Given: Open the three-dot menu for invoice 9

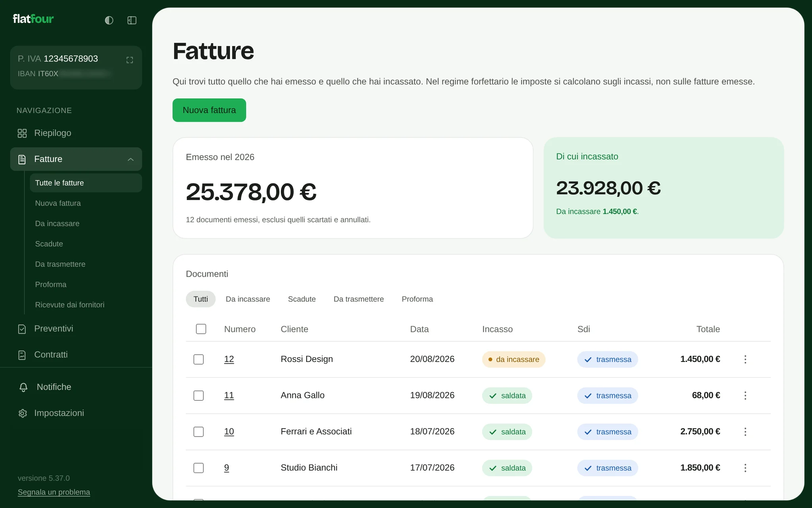Looking at the screenshot, I should [x=745, y=468].
